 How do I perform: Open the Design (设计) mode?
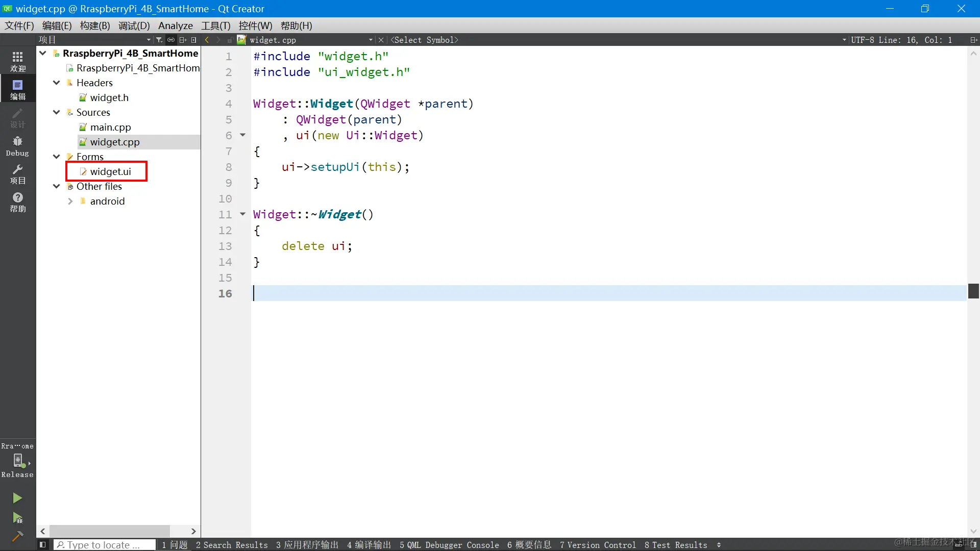click(18, 117)
